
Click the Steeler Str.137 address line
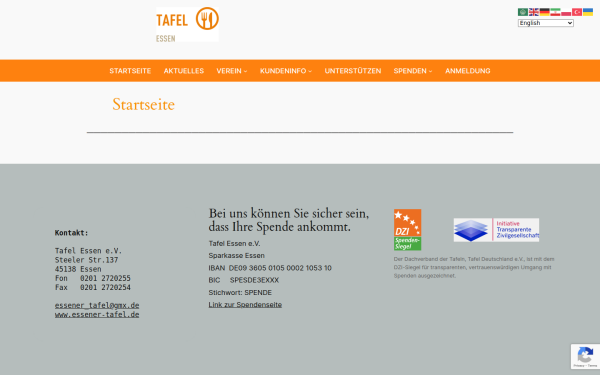click(x=86, y=260)
